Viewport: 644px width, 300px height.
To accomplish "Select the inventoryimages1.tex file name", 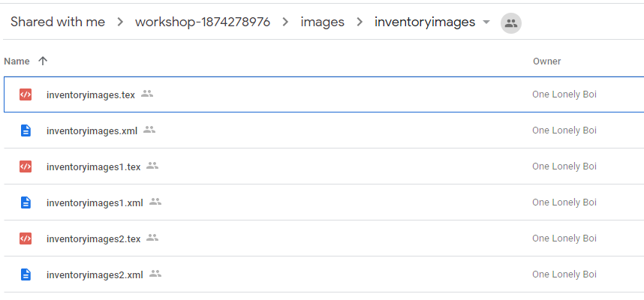I will pyautogui.click(x=93, y=166).
